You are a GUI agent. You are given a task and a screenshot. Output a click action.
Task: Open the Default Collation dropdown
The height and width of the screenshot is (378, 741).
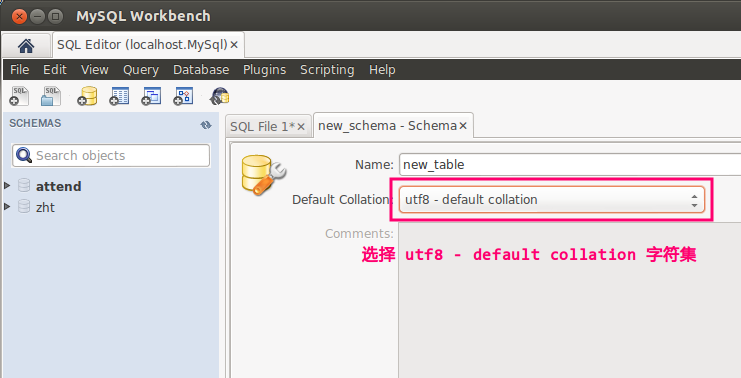(x=551, y=199)
